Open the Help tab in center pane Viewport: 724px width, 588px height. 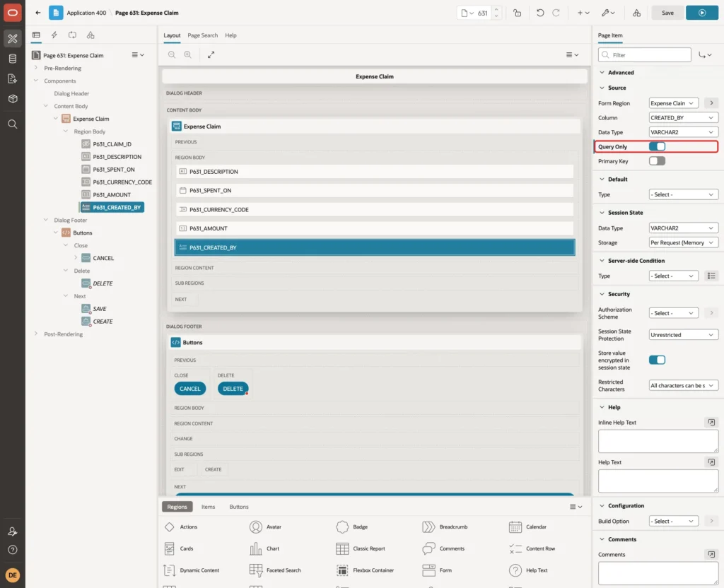pos(230,35)
